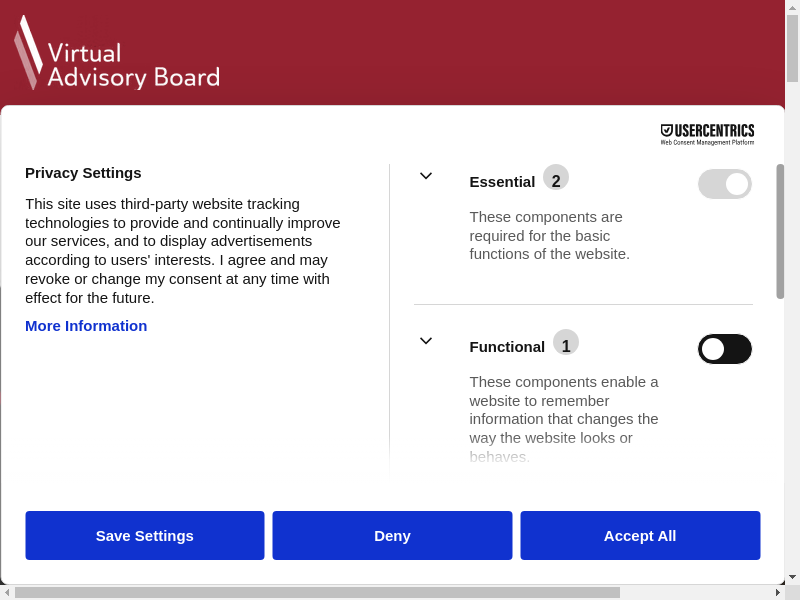
Task: Expand the Essential category chevron
Action: coord(426,176)
